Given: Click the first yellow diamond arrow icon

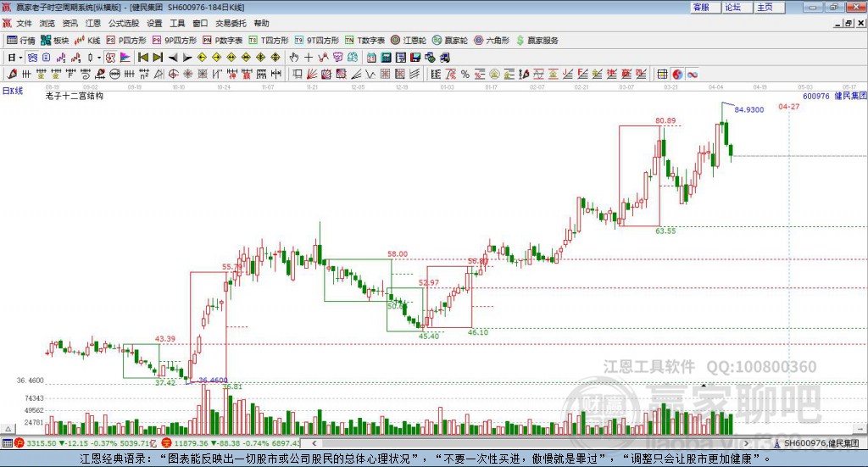Looking at the screenshot, I should tap(202, 58).
